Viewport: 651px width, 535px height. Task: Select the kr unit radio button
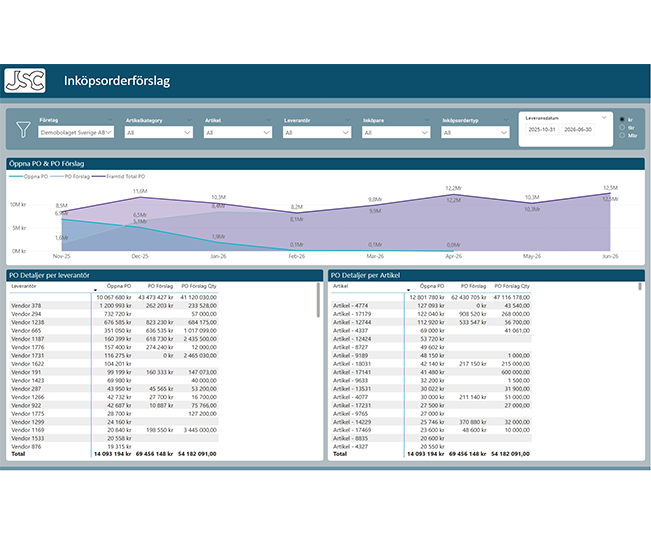click(x=622, y=120)
